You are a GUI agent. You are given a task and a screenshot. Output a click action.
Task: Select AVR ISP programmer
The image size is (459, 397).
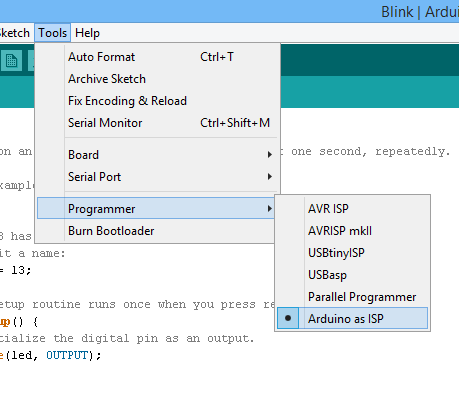click(353, 209)
